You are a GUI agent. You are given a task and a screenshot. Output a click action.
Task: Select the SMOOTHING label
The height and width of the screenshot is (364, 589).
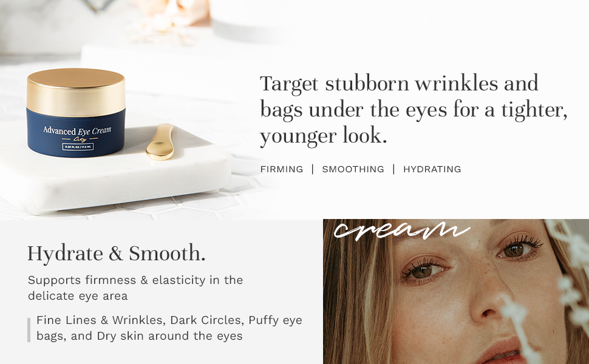(353, 169)
